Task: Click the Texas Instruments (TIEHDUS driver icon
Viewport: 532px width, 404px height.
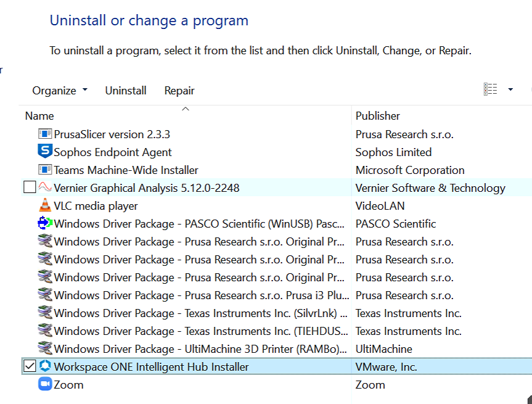Action: [x=45, y=331]
